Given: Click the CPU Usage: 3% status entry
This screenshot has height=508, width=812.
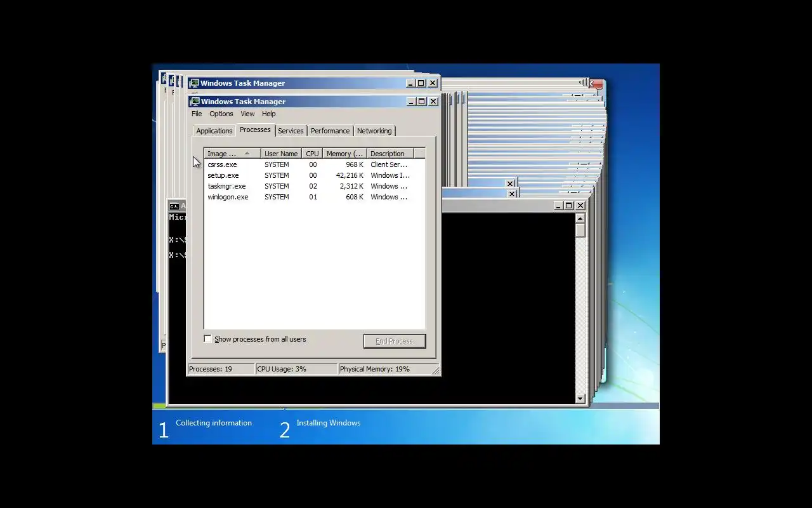Looking at the screenshot, I should (296, 369).
